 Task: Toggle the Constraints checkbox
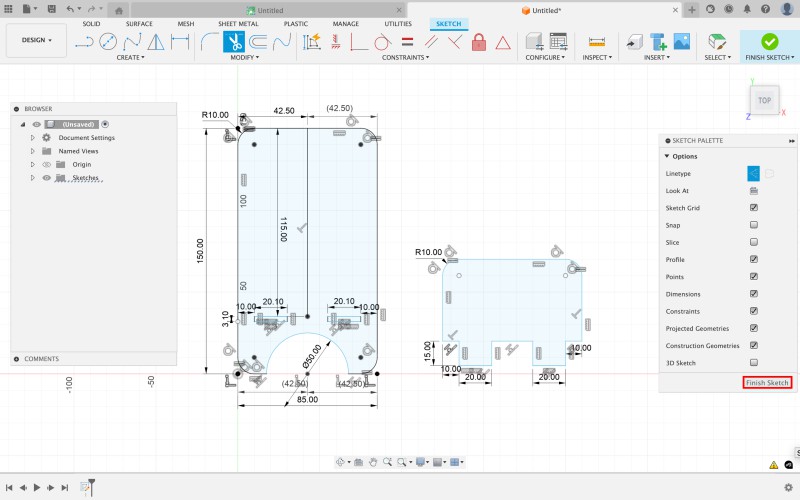pos(754,311)
